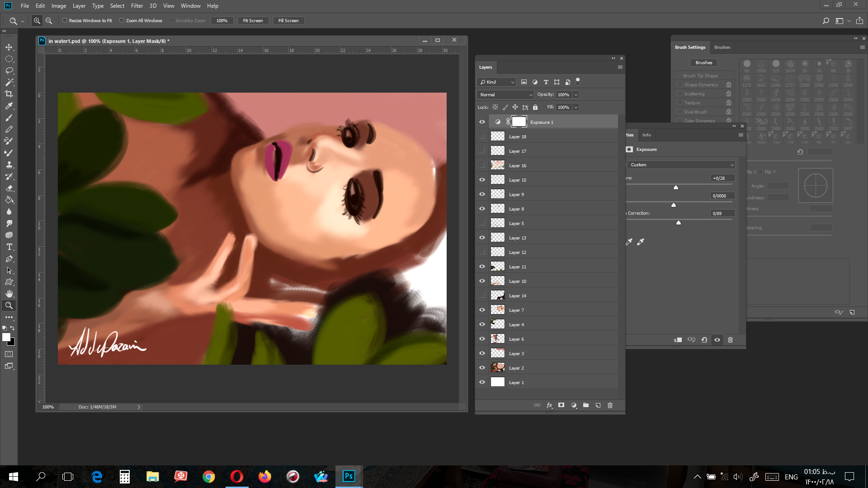Show Layer 18 visibility
The height and width of the screenshot is (488, 868).
tap(482, 136)
